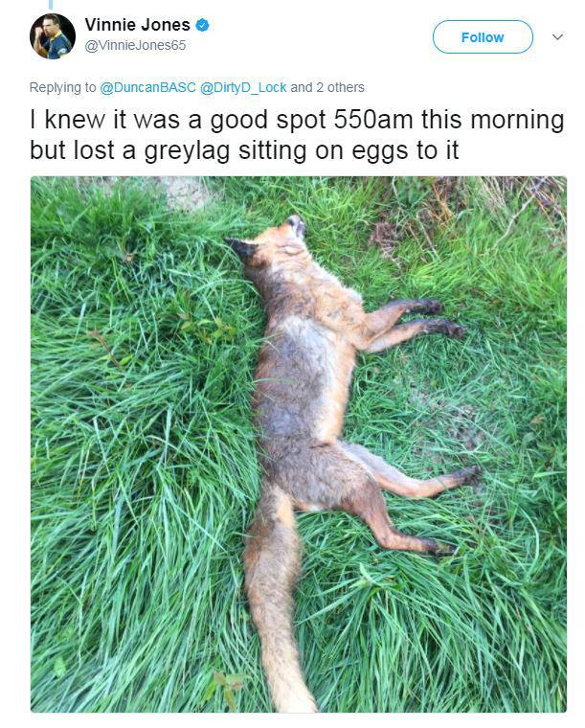The image size is (585, 728).
Task: Click the fox's bushy tail in the photo
Action: [274, 599]
